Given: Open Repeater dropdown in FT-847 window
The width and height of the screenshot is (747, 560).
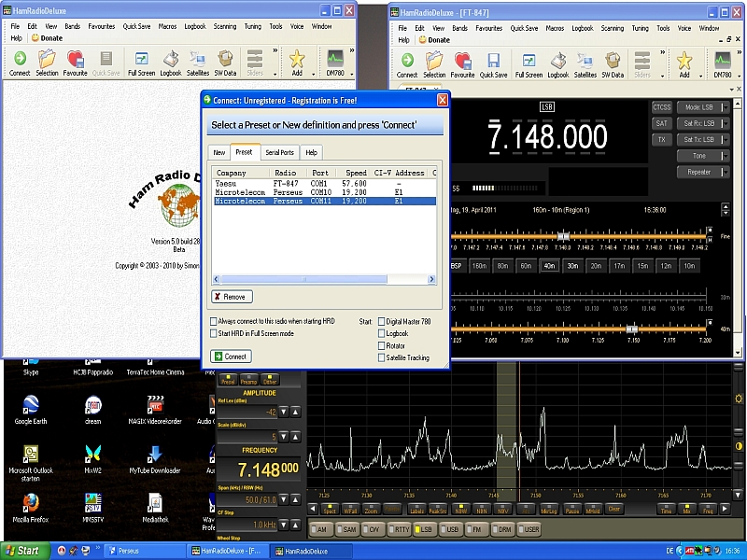Looking at the screenshot, I should pos(726,172).
